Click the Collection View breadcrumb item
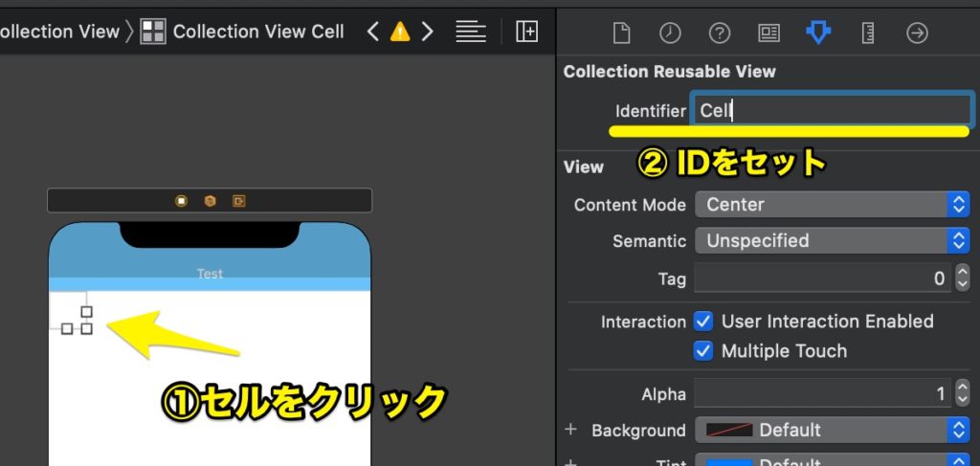The image size is (980, 466). (x=60, y=32)
